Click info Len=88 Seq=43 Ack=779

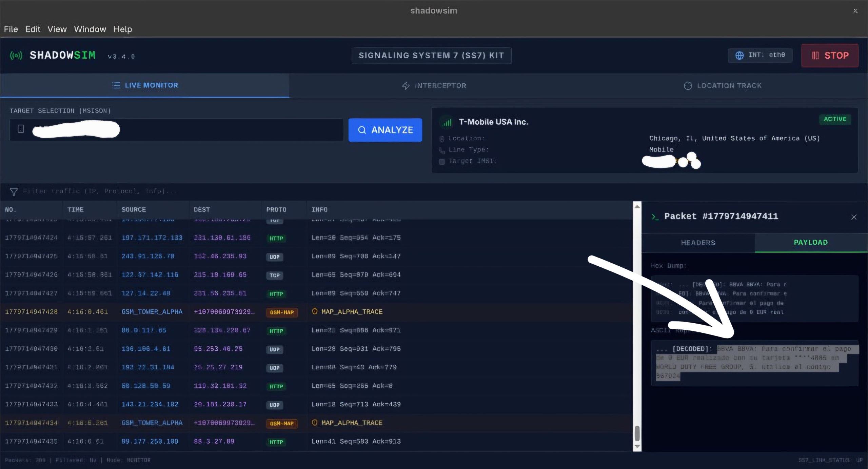[x=354, y=367]
